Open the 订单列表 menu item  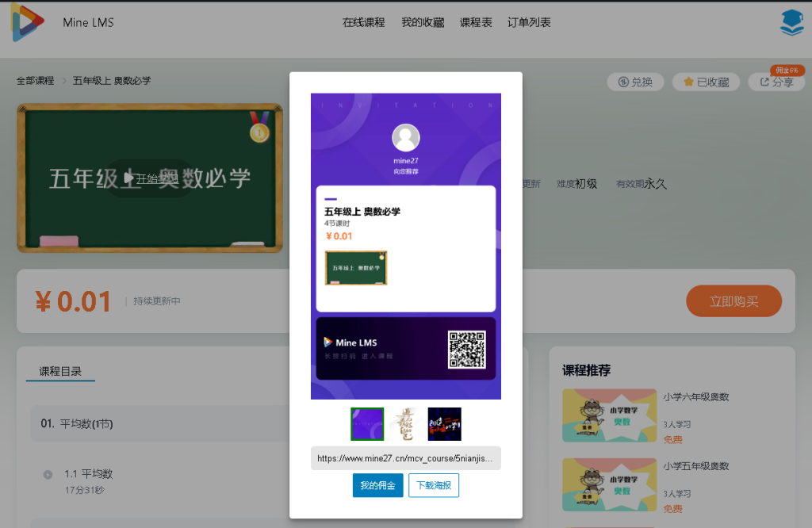coord(529,22)
